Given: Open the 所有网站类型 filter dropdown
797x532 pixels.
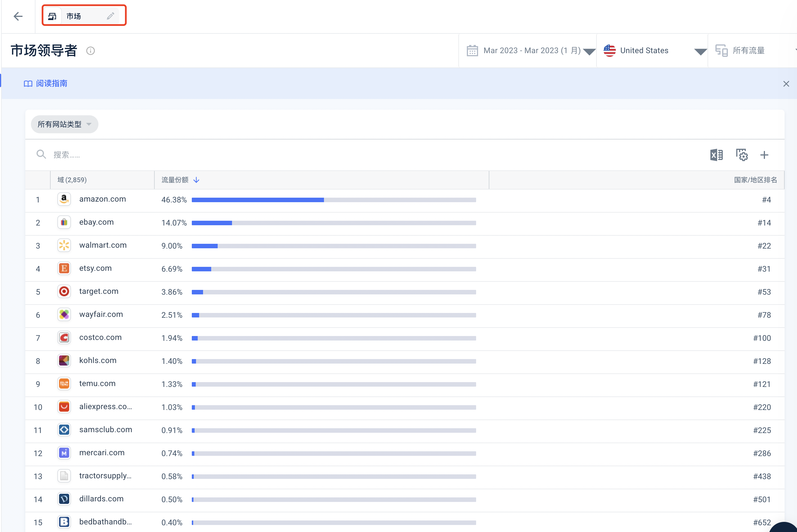Looking at the screenshot, I should tap(64, 124).
